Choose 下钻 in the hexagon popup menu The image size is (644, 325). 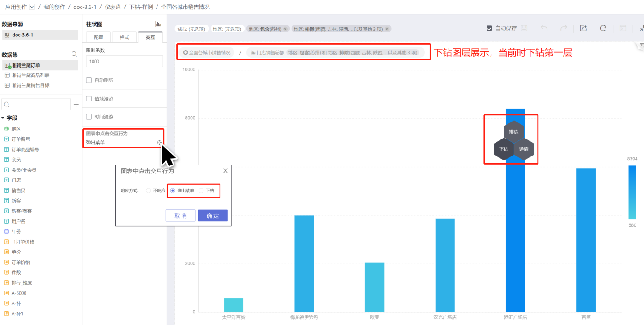coord(504,149)
